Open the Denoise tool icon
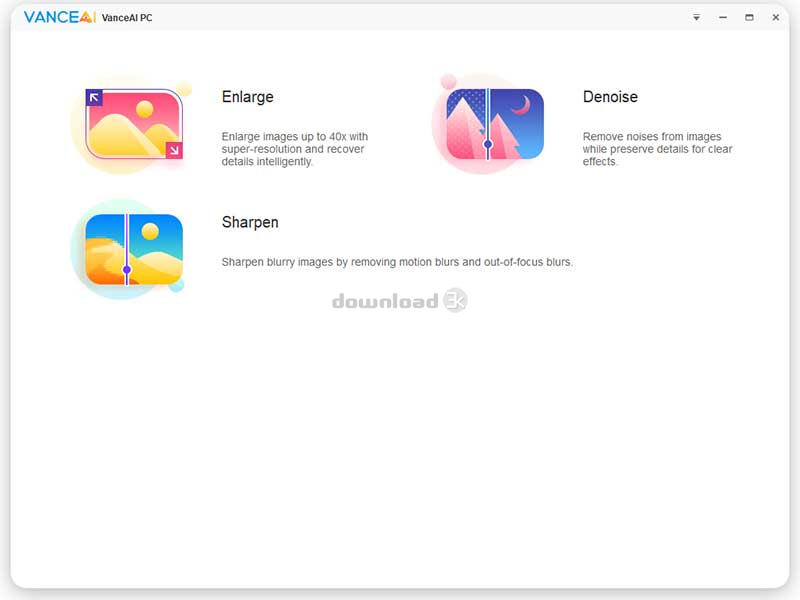800x600 pixels. point(489,124)
